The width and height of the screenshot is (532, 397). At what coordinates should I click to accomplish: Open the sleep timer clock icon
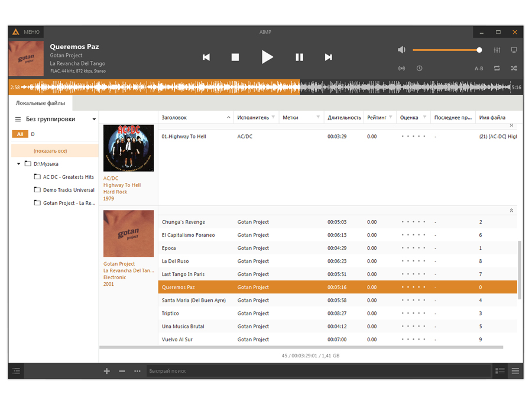pyautogui.click(x=419, y=68)
